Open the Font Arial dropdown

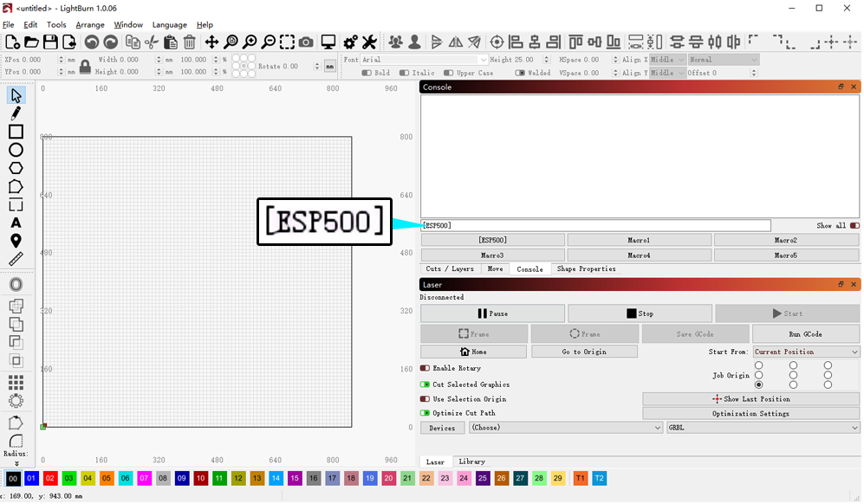[x=425, y=60]
